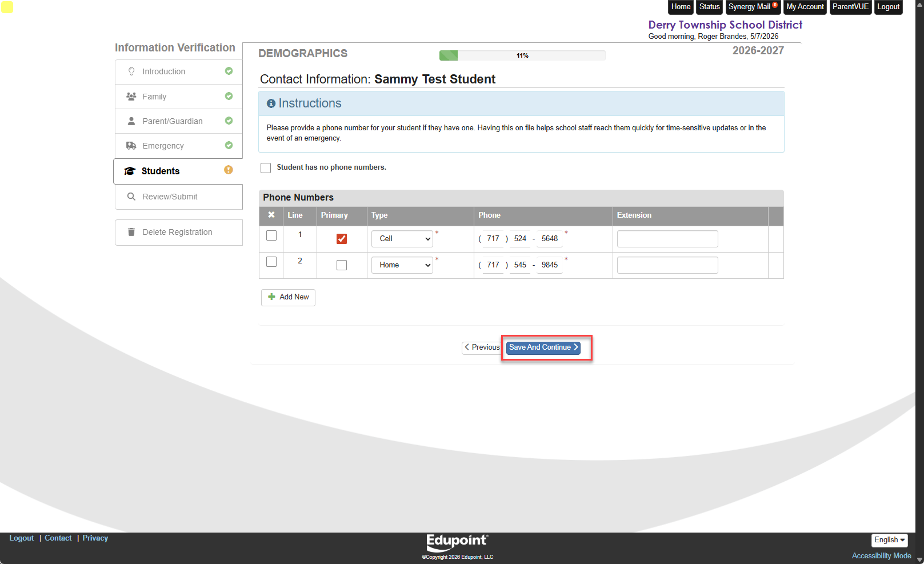
Task: Select the Students section
Action: (178, 171)
